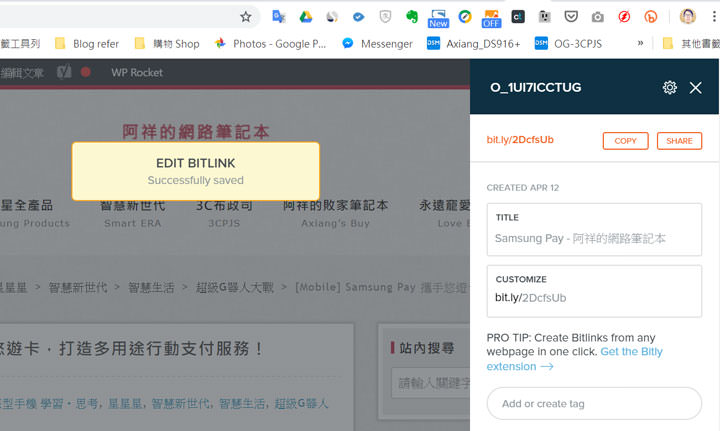The image size is (720, 431).
Task: Click the camera screenshot extension icon
Action: [597, 17]
